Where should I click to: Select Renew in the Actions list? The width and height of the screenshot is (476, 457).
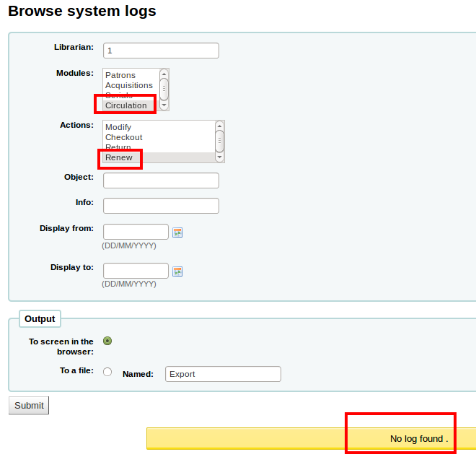coord(119,157)
